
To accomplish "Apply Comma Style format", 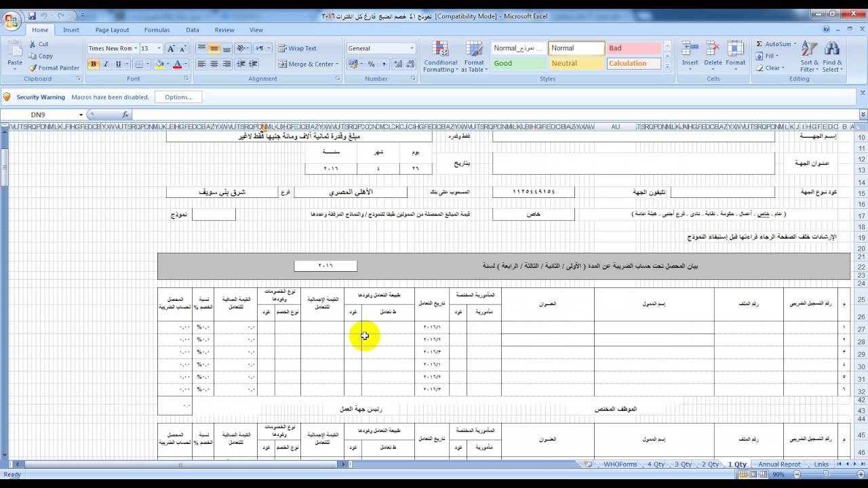I will (x=384, y=64).
